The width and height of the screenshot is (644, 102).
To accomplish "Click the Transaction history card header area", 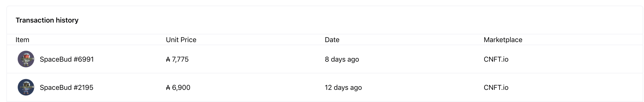I will [x=325, y=20].
